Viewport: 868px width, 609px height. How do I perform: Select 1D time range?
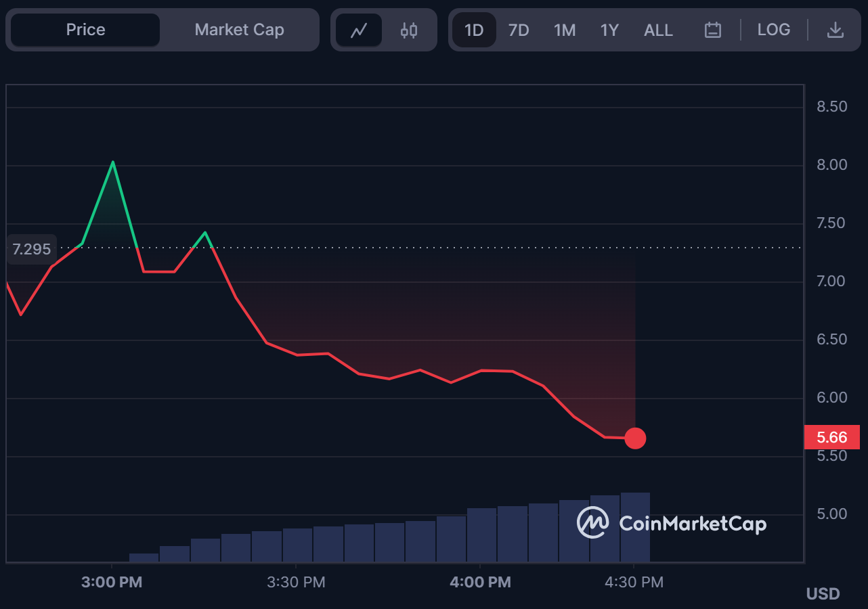[474, 30]
